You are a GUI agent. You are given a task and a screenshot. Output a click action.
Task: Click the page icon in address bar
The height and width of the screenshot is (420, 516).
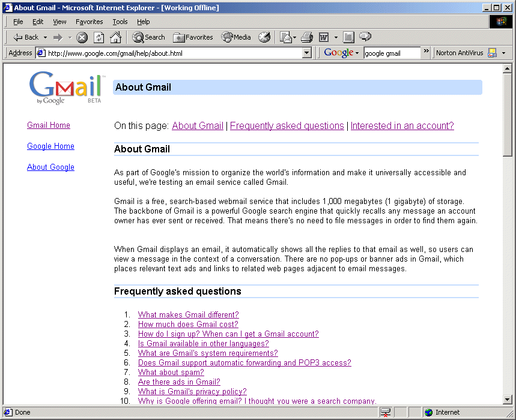pos(41,53)
